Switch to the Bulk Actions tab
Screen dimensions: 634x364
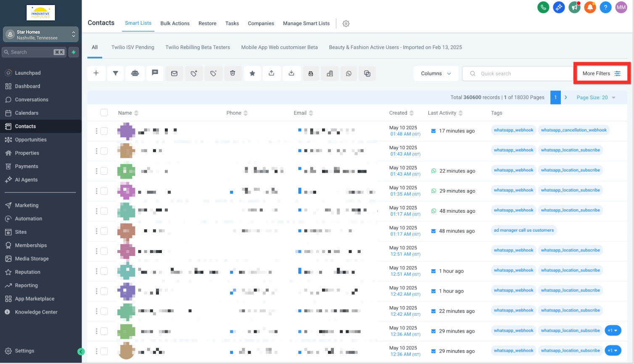pyautogui.click(x=175, y=24)
